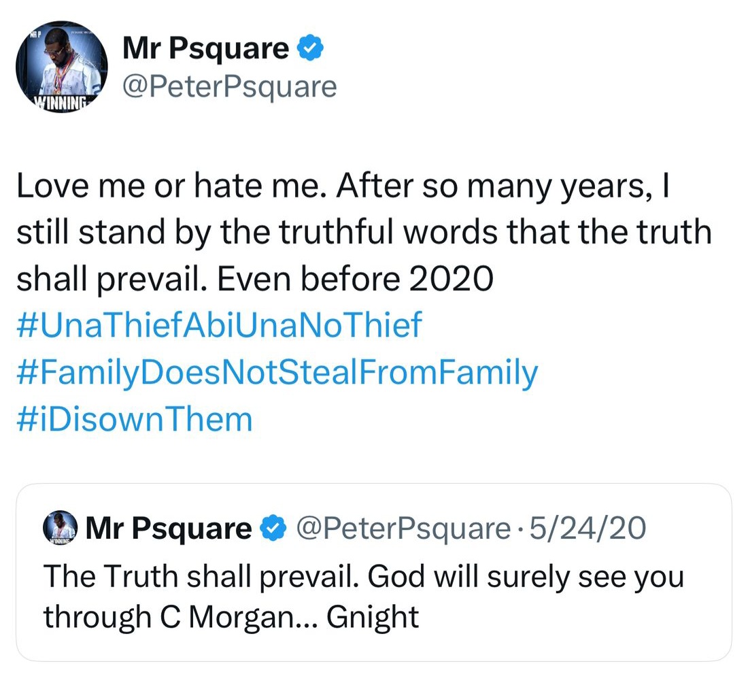Screen dimensions: 748x700
Task: Click the verified badge inside the quoted tweet
Action: 273,529
